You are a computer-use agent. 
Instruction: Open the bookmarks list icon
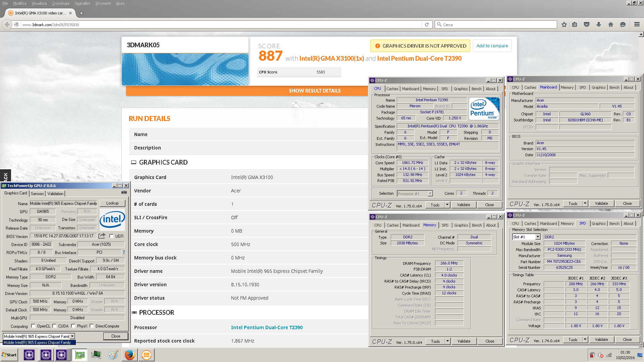tap(575, 24)
